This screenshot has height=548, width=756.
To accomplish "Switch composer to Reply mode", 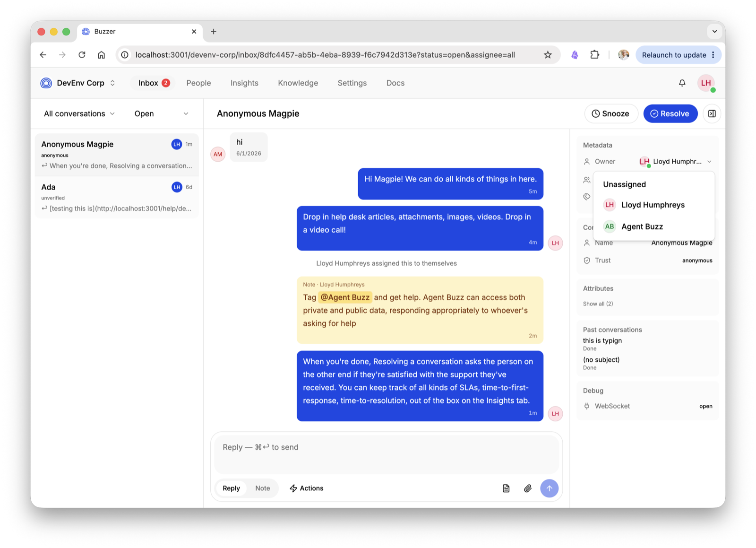I will coord(231,488).
